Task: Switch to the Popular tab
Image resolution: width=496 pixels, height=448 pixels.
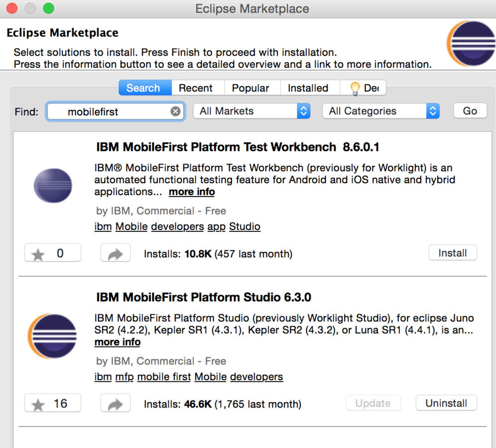Action: pos(252,88)
